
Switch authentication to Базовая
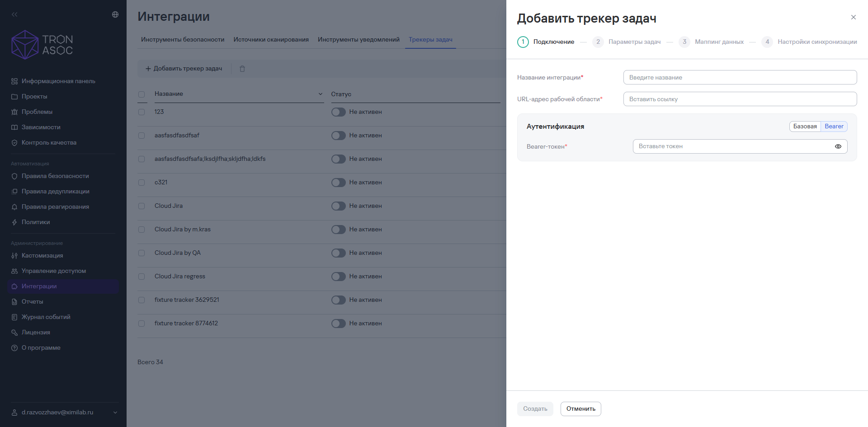coord(805,127)
